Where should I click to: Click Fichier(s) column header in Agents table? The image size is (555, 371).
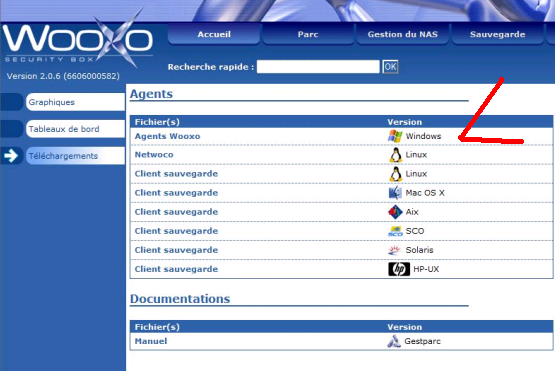click(x=157, y=122)
